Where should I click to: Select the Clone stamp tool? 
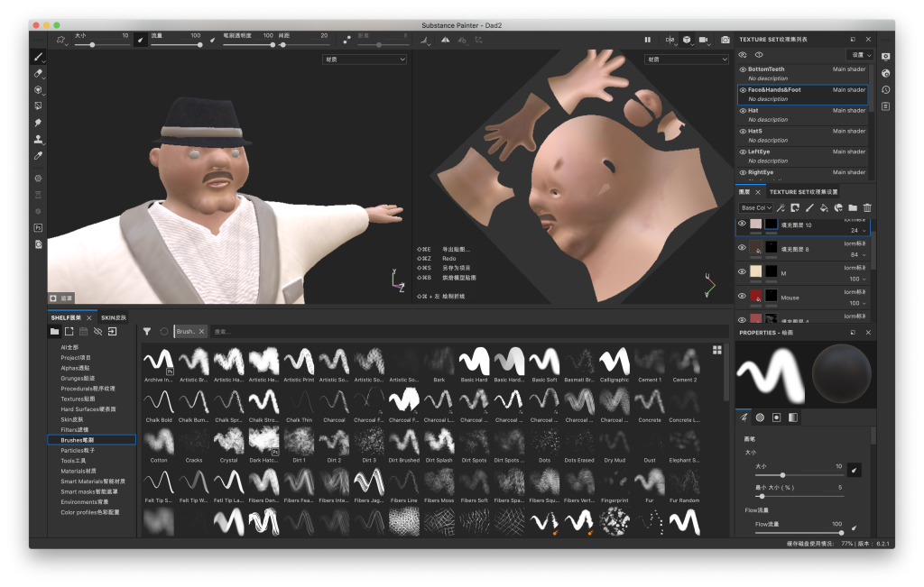38,139
